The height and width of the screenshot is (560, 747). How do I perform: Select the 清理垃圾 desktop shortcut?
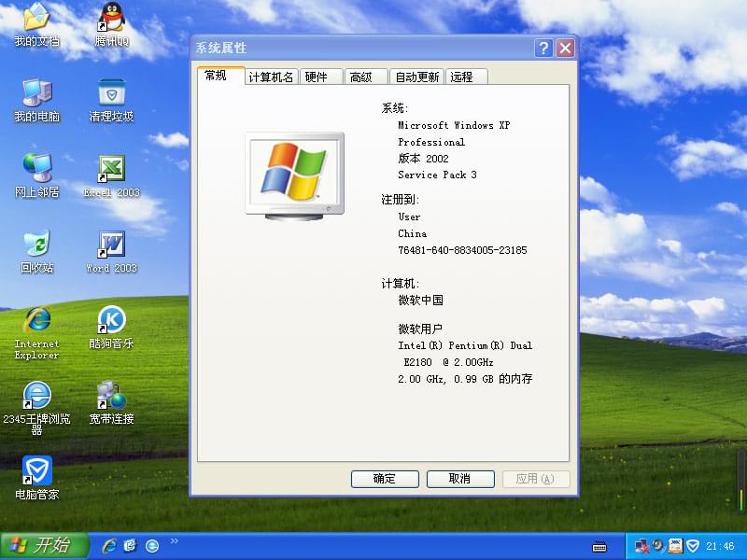tap(111, 93)
